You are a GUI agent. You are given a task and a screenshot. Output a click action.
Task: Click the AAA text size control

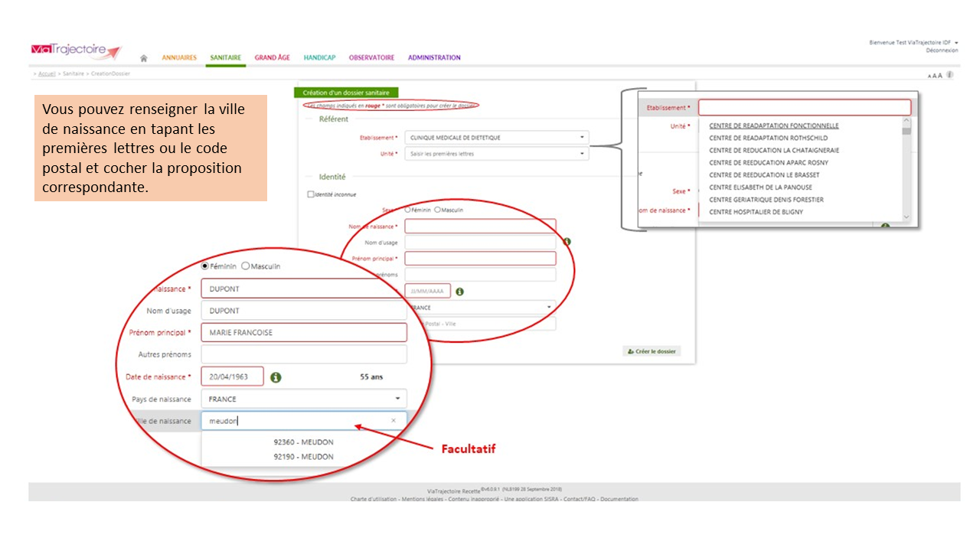(x=935, y=76)
